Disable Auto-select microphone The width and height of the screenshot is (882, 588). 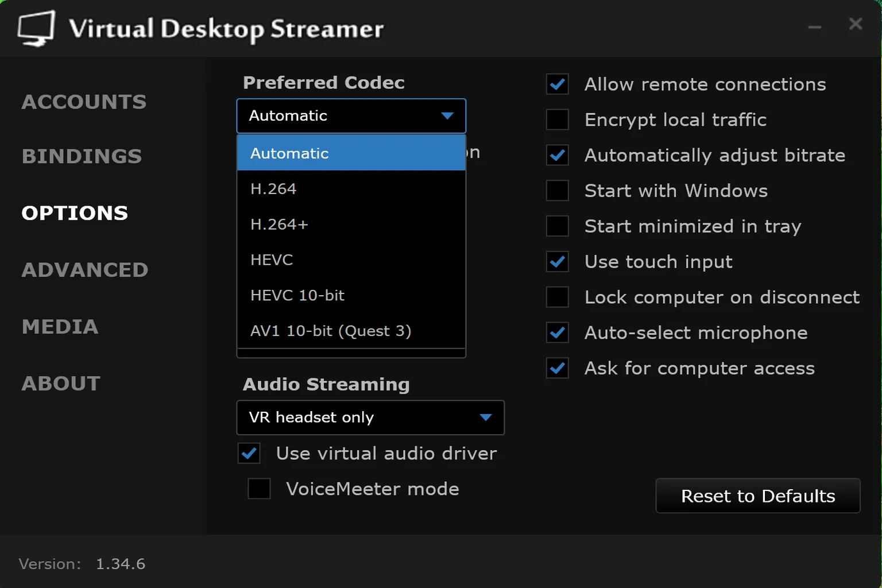tap(557, 332)
